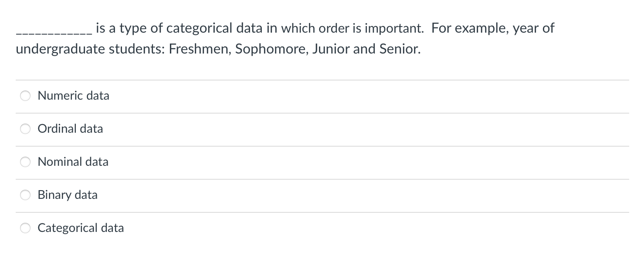Screen dimensions: 644x255
Task: Click the Categorical data answer label
Action: pos(80,228)
